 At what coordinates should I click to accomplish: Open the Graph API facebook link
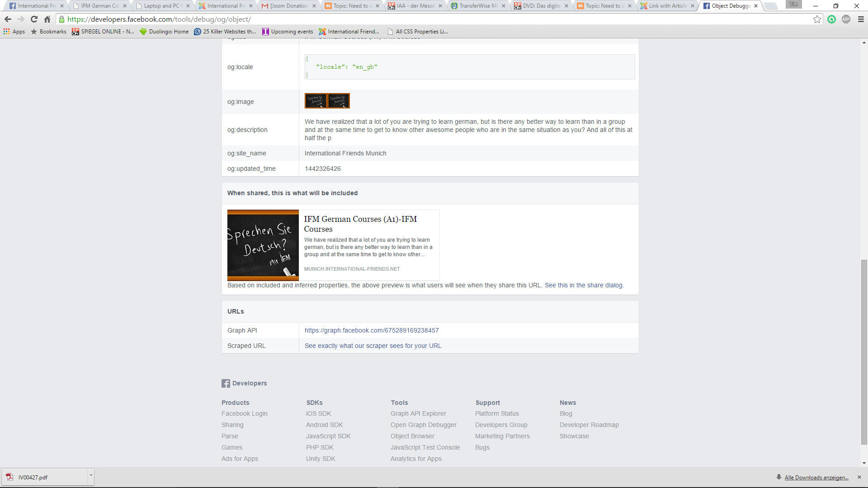[371, 330]
